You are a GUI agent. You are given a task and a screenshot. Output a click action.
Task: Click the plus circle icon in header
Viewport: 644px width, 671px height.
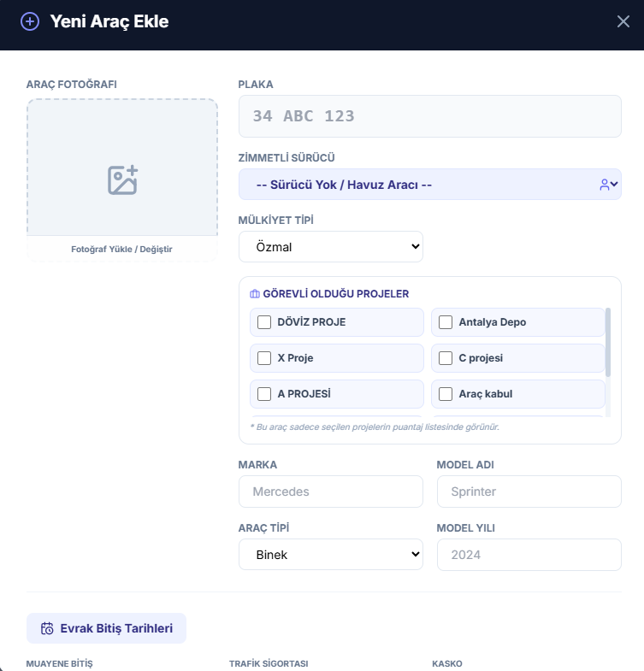point(30,22)
